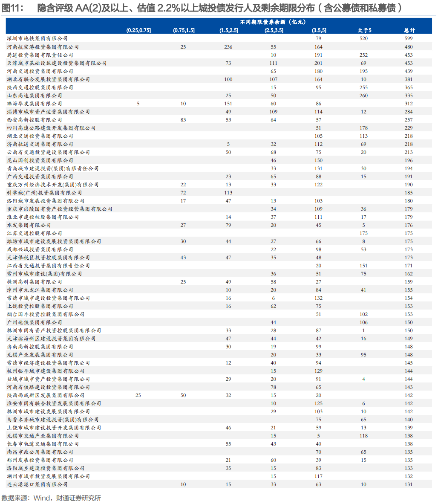The height and width of the screenshot is (504, 438).
Task: Click the 不同期限债券余额（亿元）header
Action: (273, 22)
